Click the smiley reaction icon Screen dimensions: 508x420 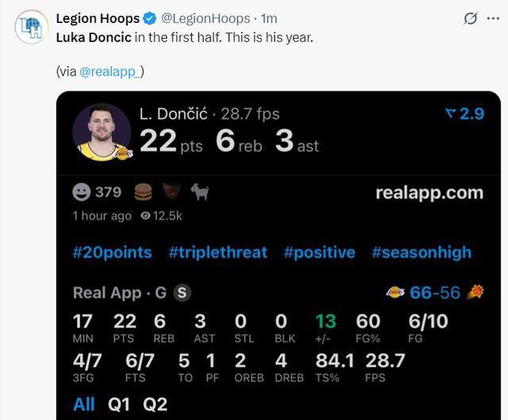click(81, 192)
